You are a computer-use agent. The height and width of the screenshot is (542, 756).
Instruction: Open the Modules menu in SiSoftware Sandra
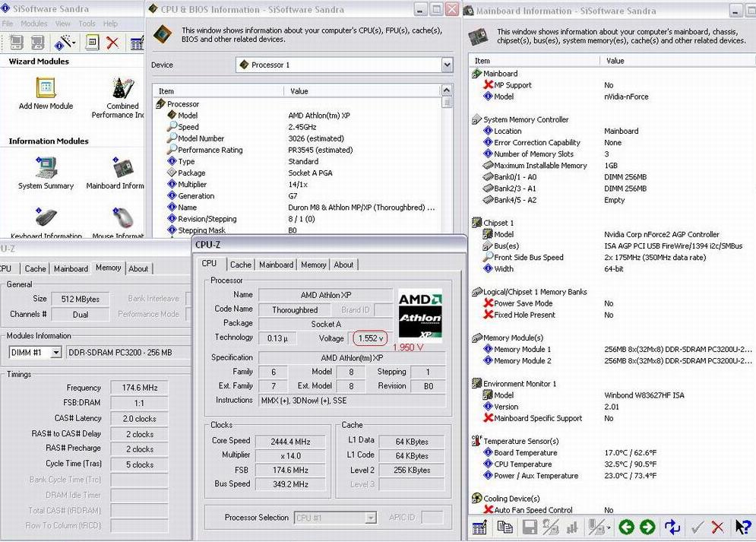33,23
